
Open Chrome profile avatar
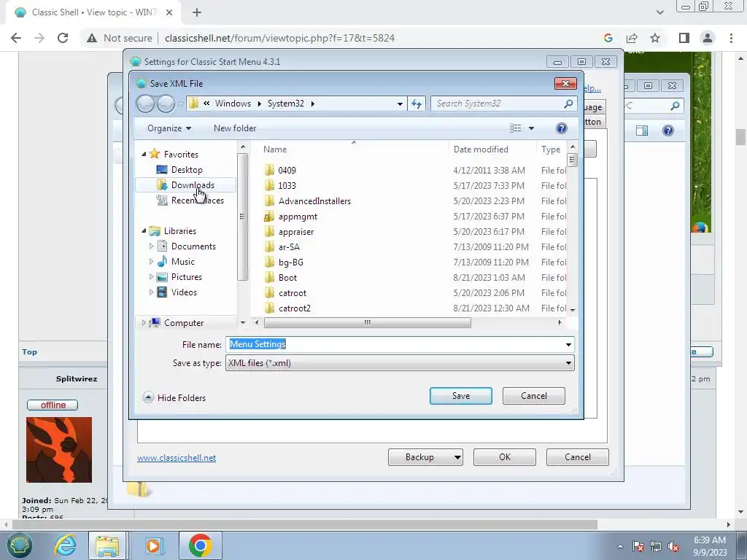pos(708,38)
